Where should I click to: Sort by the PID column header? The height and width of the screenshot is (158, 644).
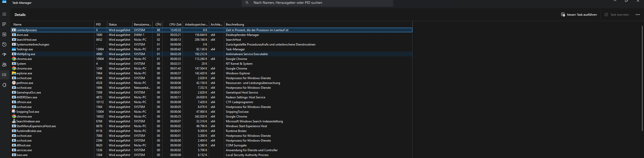(x=101, y=25)
